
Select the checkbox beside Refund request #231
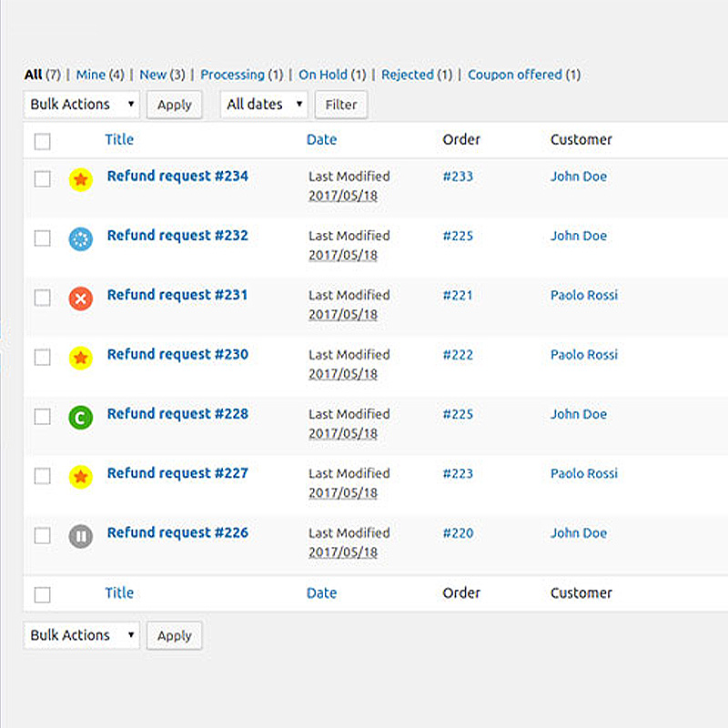tap(43, 298)
